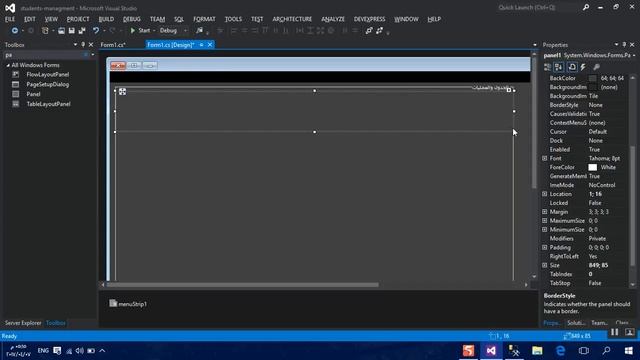Screen dimensions: 640x360
Task: Open the Toolbox window options dropdown
Action: [x=75, y=44]
